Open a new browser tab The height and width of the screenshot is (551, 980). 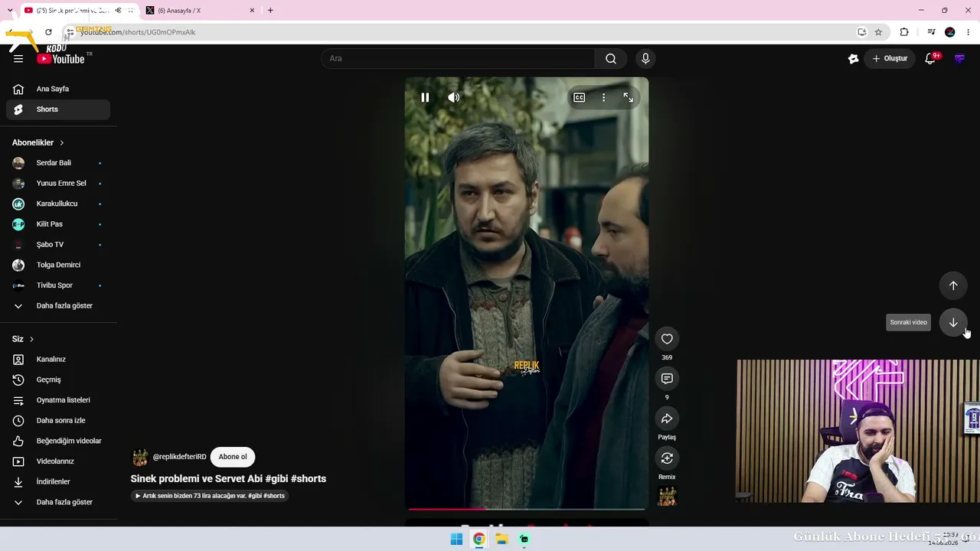[x=270, y=11]
